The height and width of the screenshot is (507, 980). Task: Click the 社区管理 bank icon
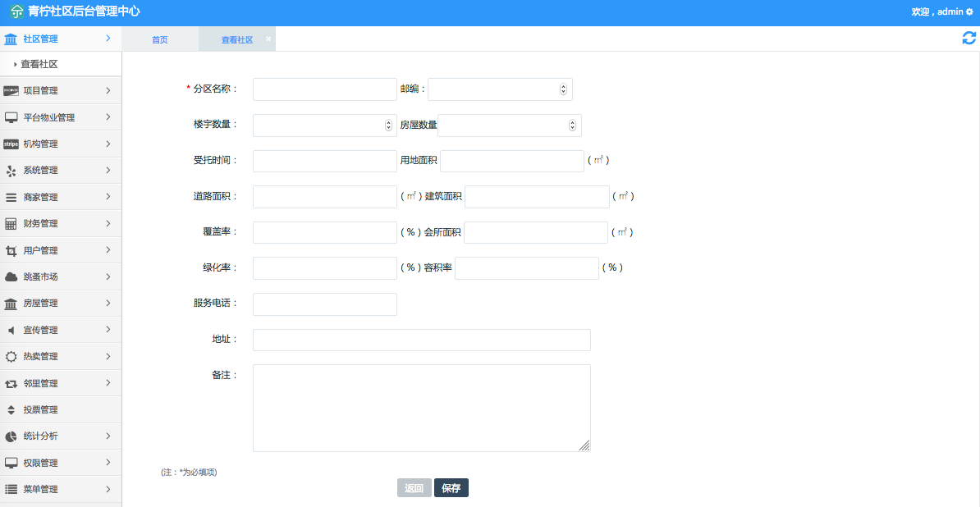point(11,39)
